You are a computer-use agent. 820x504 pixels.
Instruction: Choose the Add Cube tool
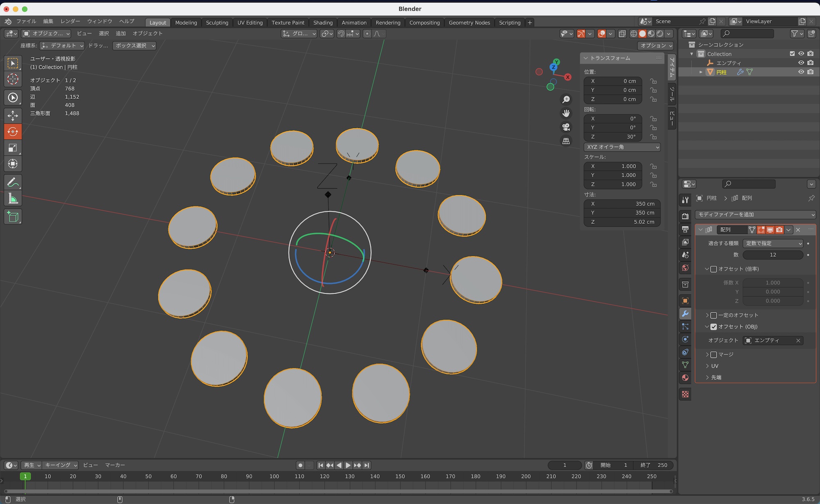coord(13,217)
